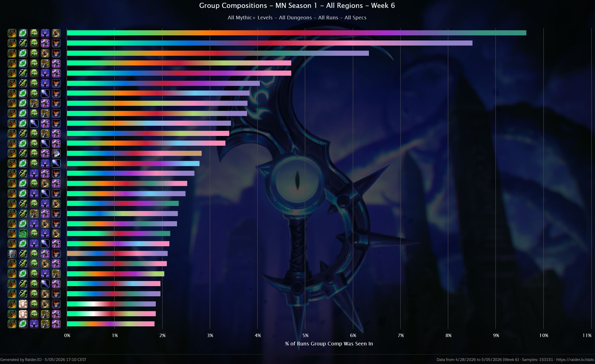Click the green leaf icon in the topmost composition row
595x364 pixels.
pos(23,33)
